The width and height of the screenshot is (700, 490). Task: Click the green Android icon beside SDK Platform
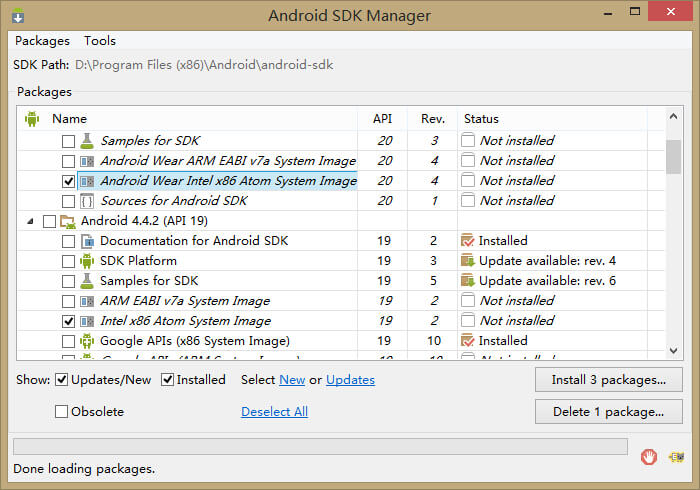point(87,261)
